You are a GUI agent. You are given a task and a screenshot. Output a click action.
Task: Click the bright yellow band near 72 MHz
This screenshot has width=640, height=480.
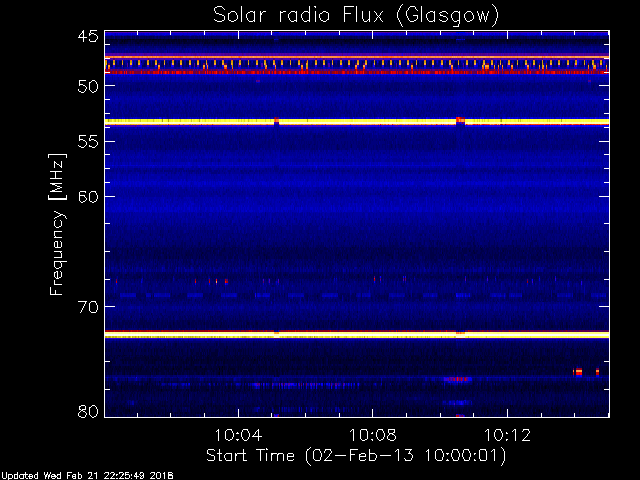click(357, 335)
